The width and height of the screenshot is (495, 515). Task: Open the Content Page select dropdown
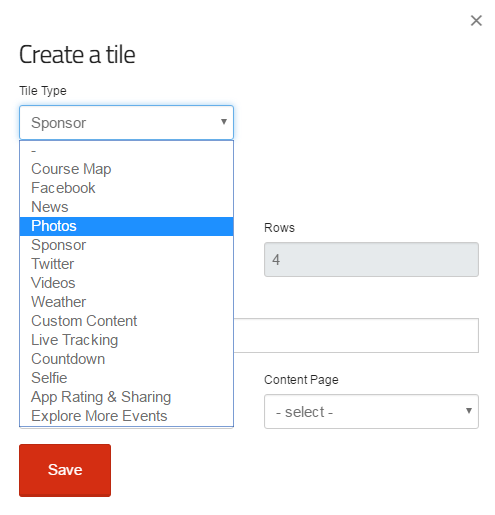coord(371,411)
